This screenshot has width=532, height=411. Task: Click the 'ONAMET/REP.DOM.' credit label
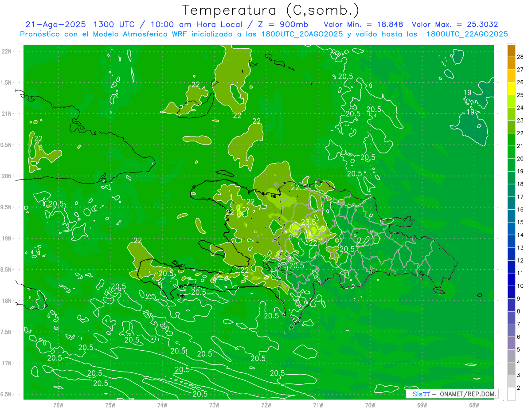[468, 394]
